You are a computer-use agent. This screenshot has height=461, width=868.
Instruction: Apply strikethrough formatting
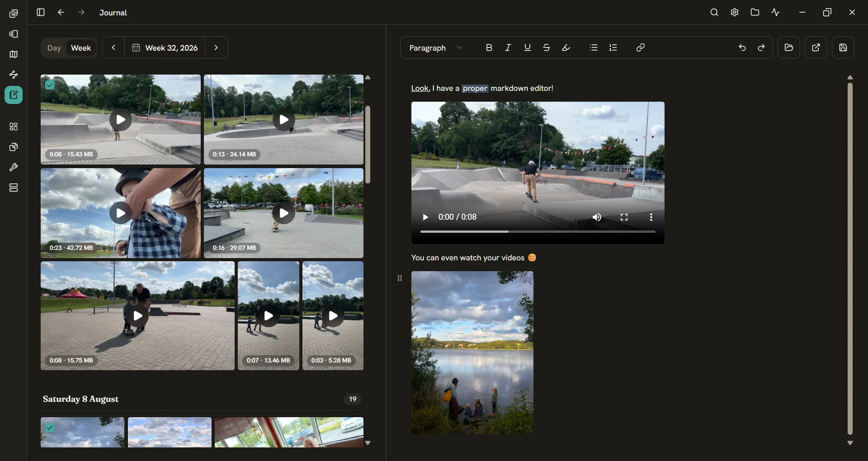[x=546, y=47]
